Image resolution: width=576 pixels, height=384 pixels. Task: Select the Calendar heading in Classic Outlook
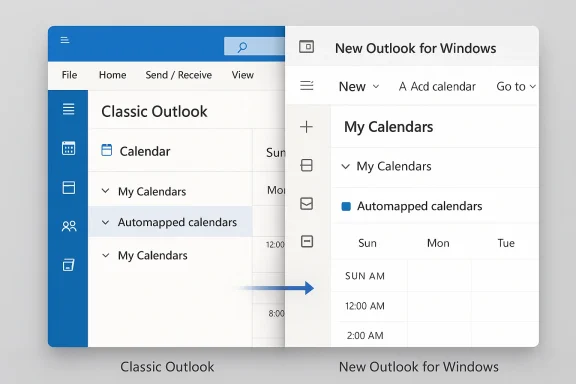[x=145, y=151]
